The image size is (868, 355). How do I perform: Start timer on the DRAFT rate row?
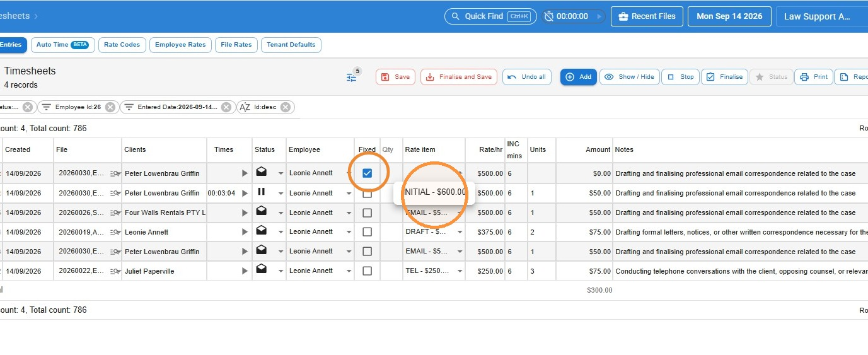[245, 232]
